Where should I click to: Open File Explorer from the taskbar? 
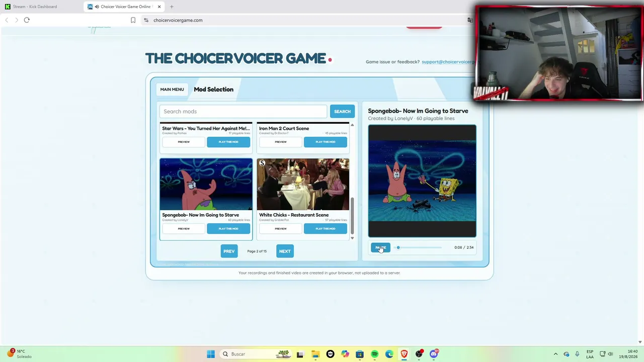[315, 354]
